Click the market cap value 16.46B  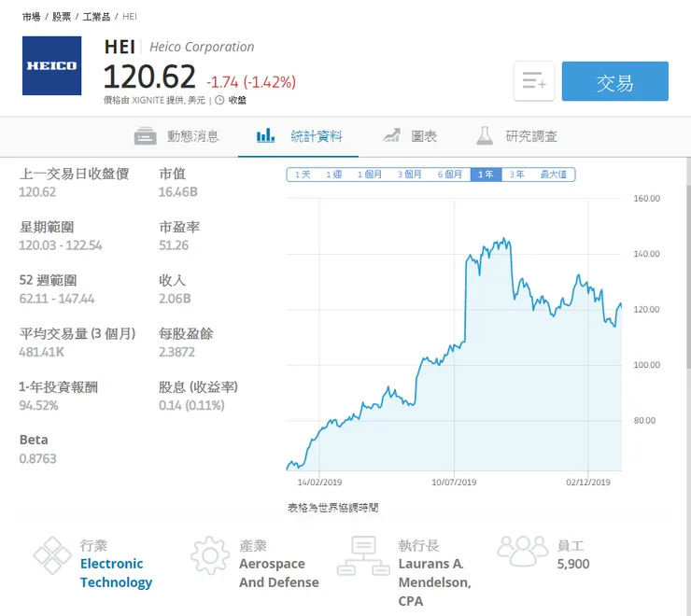coord(178,192)
